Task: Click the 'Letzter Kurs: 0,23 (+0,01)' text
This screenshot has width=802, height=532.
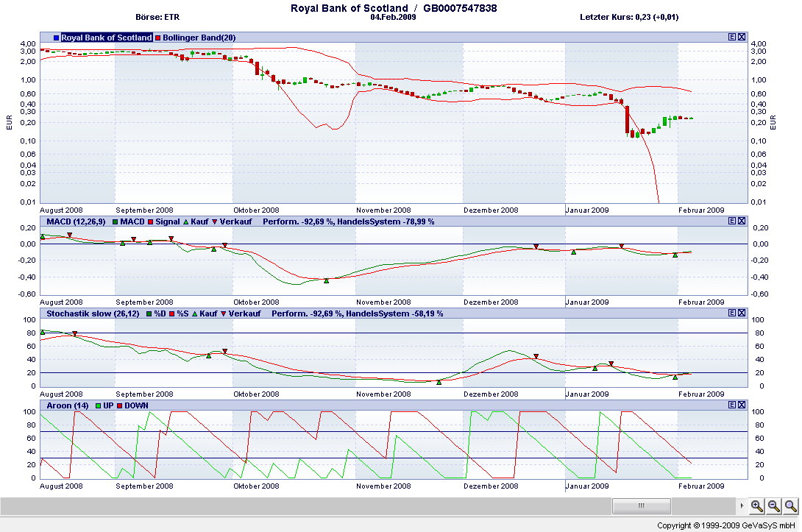Action: point(629,17)
